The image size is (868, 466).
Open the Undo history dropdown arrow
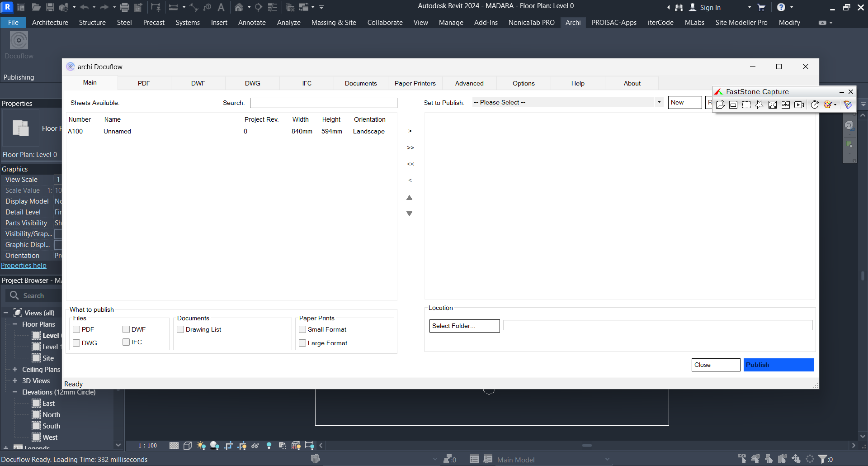coord(94,7)
